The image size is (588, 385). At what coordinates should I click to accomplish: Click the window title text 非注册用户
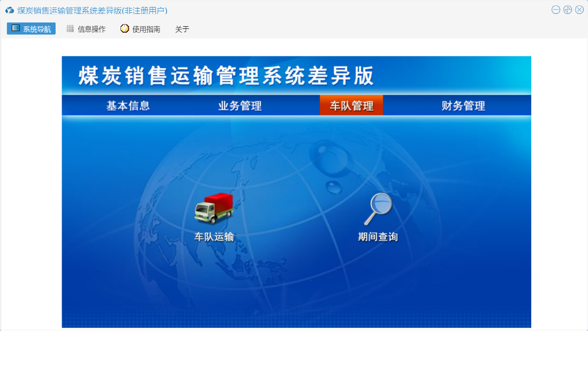coord(145,11)
